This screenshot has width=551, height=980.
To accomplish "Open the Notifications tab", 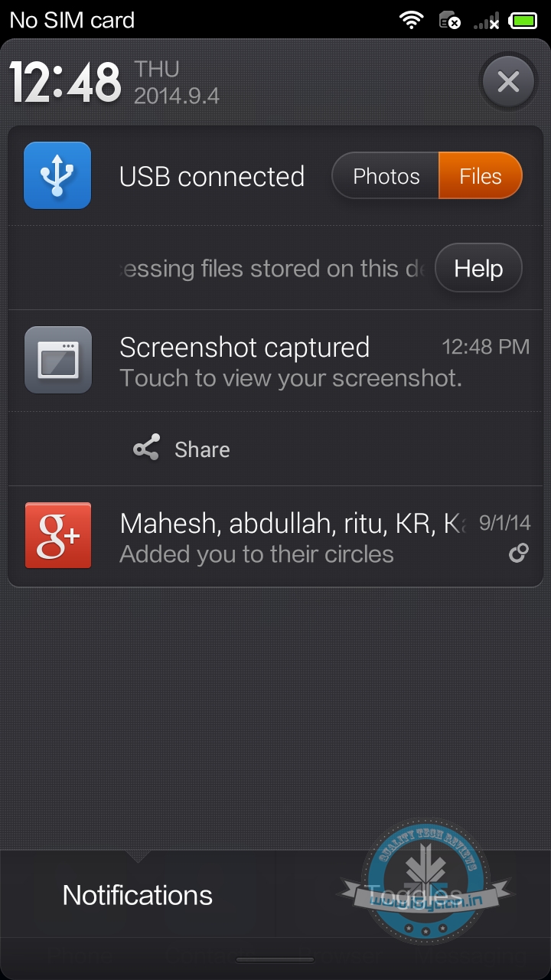I will [138, 894].
